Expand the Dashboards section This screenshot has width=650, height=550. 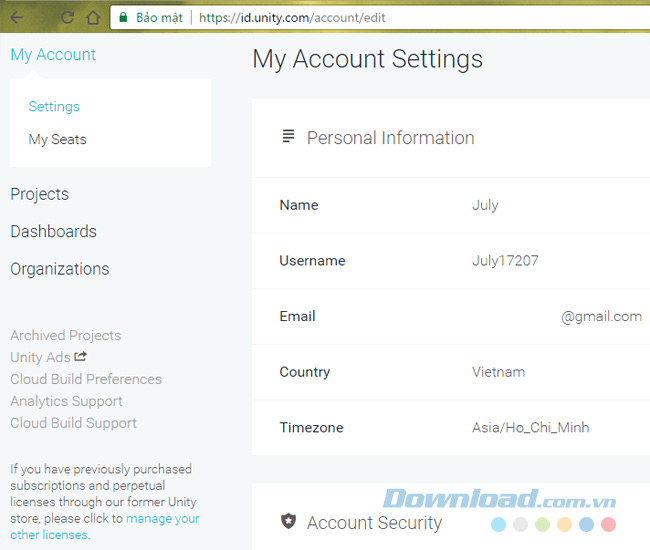point(53,231)
